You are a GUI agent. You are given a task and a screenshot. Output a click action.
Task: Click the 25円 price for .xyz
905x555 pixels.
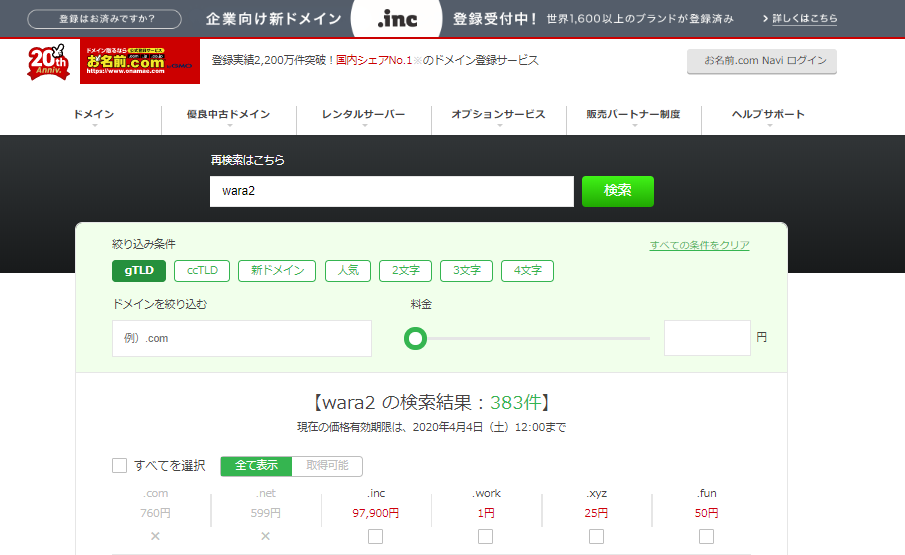pyautogui.click(x=596, y=513)
